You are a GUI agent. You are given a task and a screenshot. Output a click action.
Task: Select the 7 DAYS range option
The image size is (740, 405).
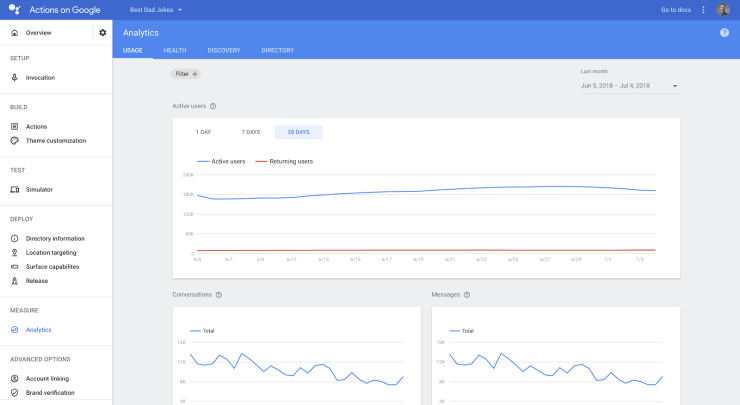(251, 132)
